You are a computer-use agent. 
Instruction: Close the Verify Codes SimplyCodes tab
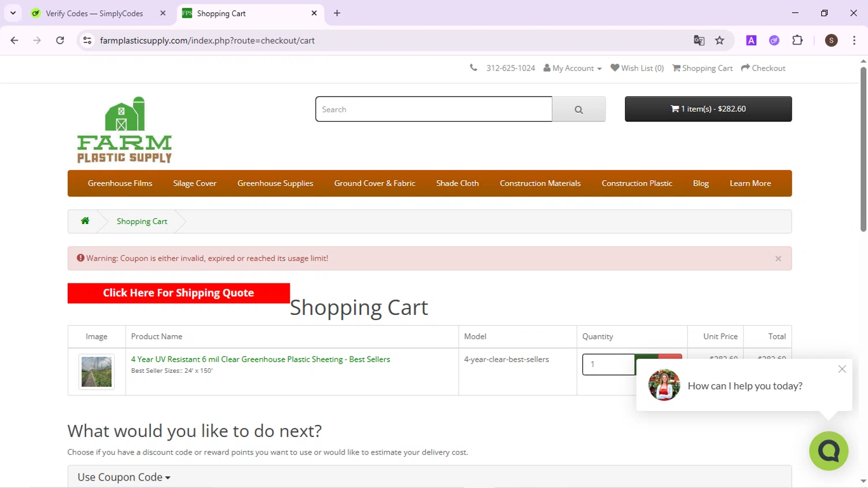[163, 13]
